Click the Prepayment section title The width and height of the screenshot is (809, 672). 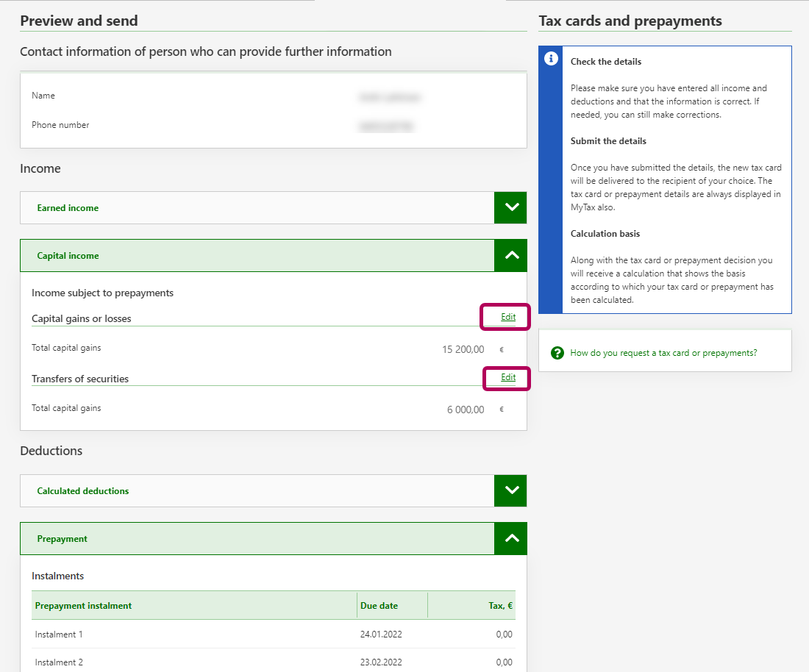(x=62, y=539)
